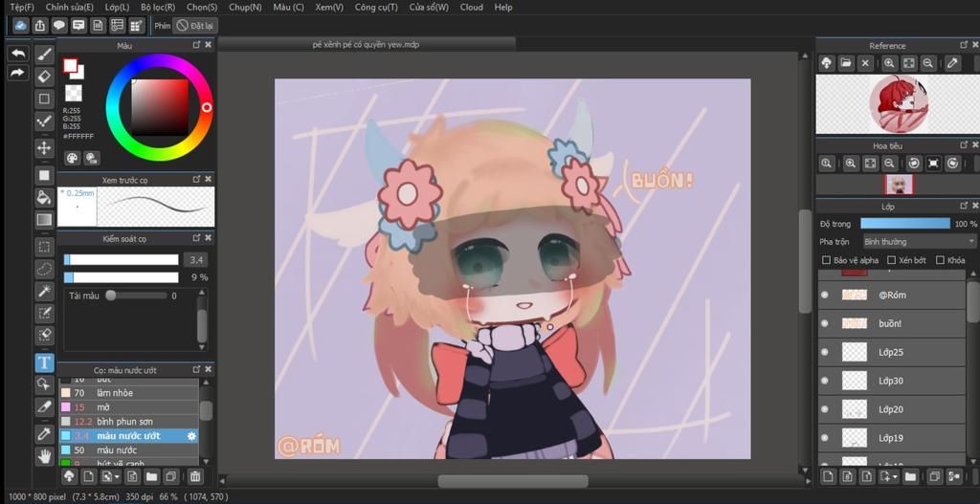Pop out the Xem trước cọ panel
Viewport: 980px width, 504px height.
(x=196, y=179)
